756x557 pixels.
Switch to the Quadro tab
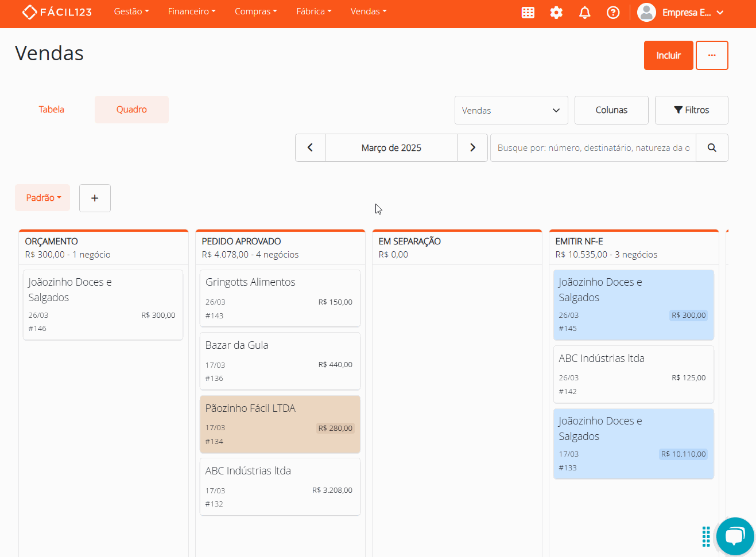(131, 110)
